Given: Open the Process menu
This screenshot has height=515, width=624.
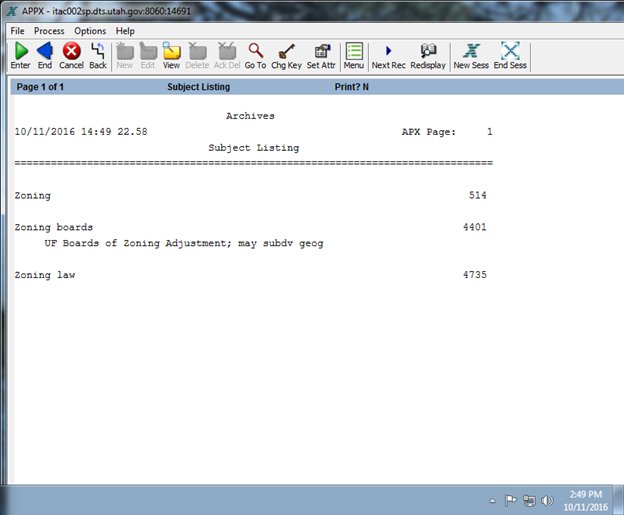Looking at the screenshot, I should [49, 31].
